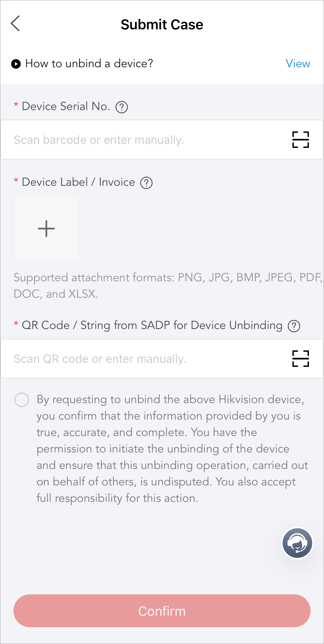Viewport: 324px width, 644px height.
Task: Open the customer support headset chat
Action: click(x=297, y=543)
